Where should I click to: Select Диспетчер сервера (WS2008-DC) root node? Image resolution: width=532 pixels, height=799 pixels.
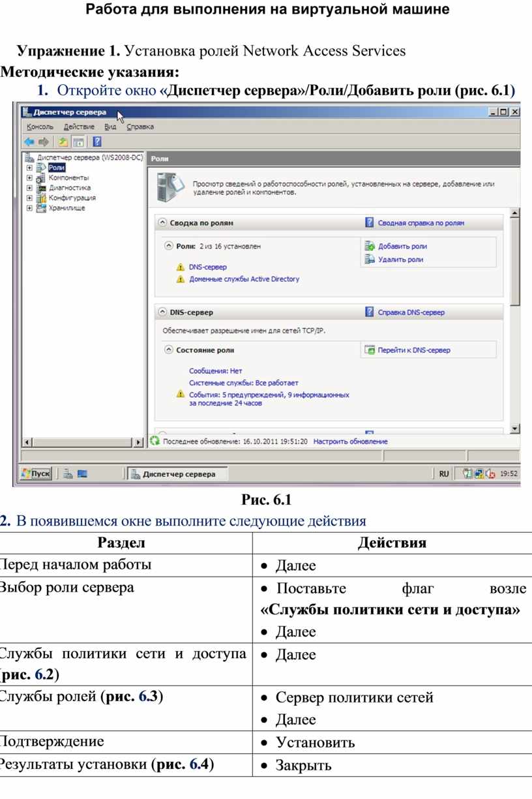(x=90, y=158)
